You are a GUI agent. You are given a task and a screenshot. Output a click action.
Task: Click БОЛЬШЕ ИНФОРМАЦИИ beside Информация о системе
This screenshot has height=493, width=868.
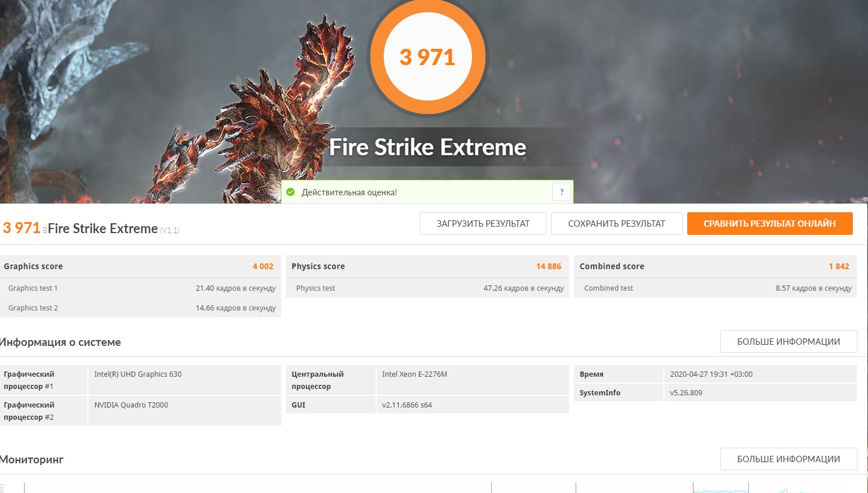point(788,342)
